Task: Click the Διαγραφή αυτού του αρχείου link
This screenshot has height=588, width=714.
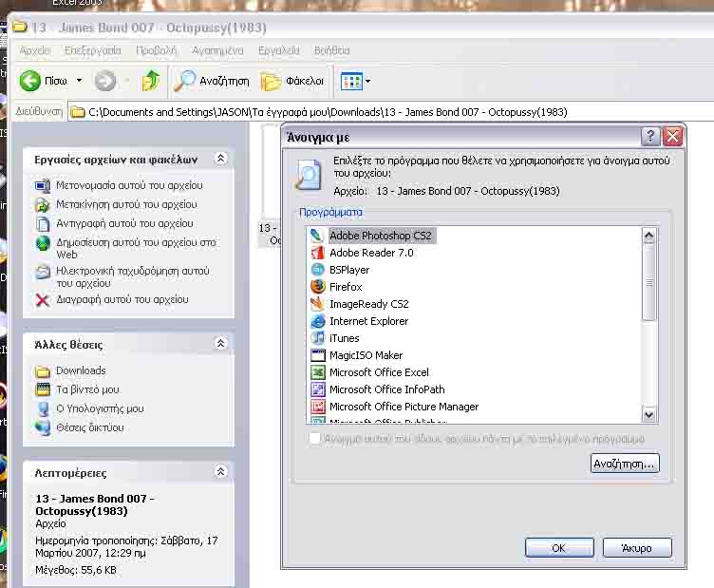Action: coord(122,299)
